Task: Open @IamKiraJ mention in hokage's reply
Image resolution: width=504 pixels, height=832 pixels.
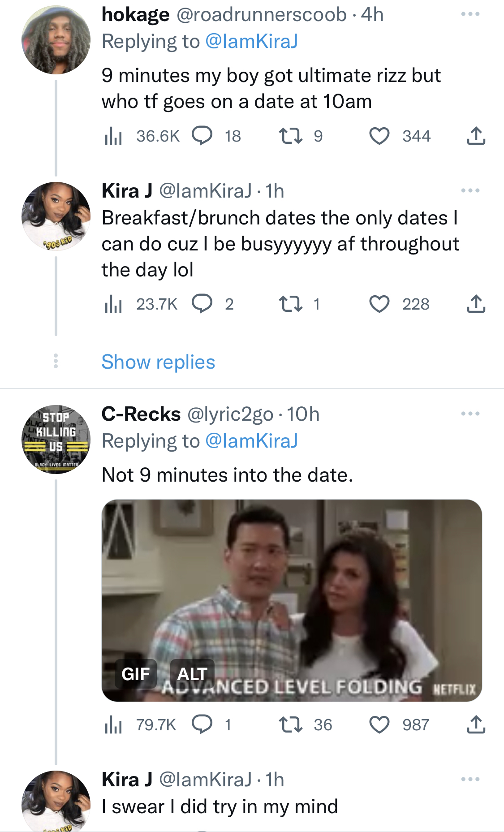Action: (251, 41)
